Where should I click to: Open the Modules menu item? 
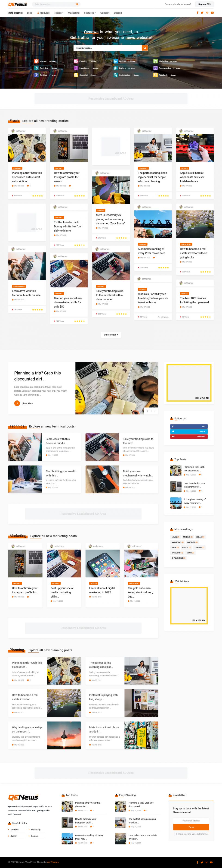(43, 13)
